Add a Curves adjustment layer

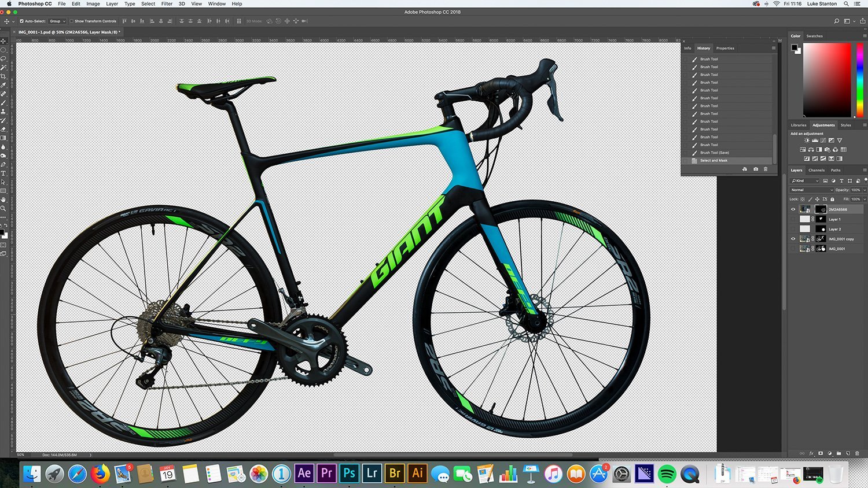[823, 141]
